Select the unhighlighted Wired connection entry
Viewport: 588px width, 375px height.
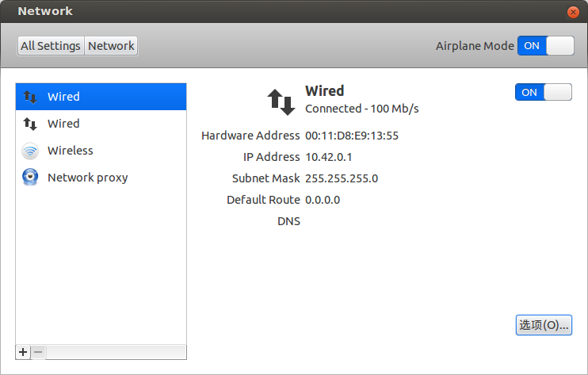(x=63, y=124)
